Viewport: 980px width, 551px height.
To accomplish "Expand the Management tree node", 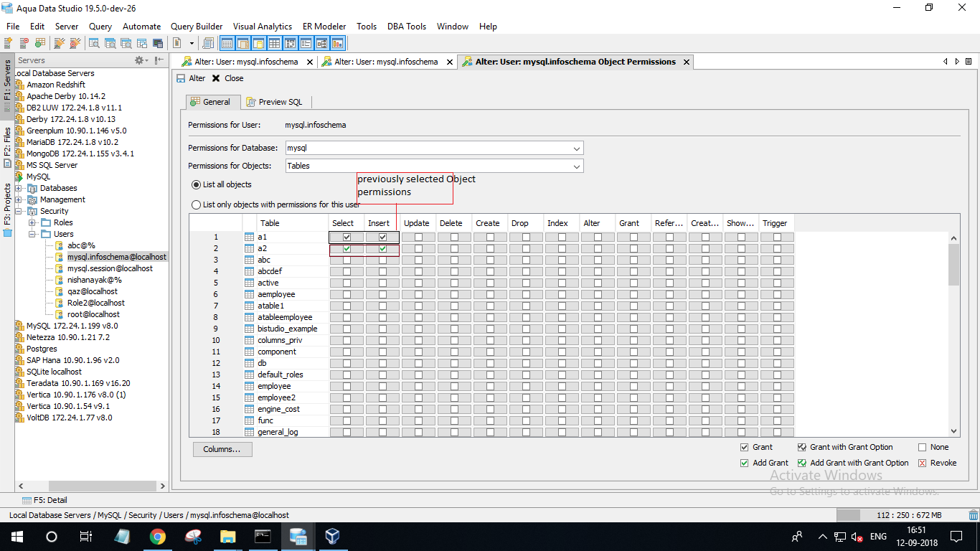I will [19, 199].
